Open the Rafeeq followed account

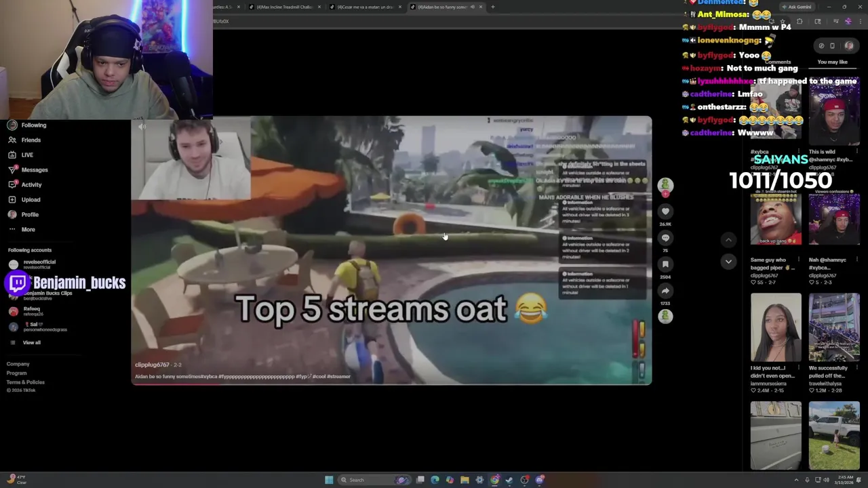26,311
